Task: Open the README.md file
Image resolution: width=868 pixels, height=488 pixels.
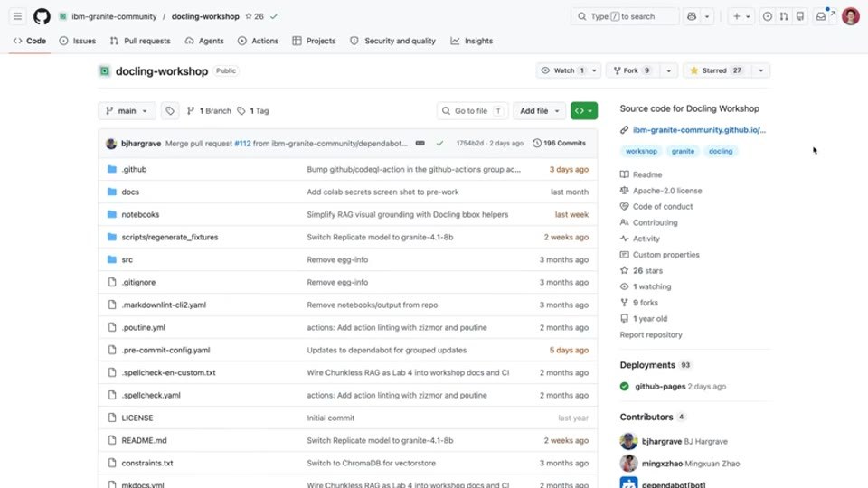Action: point(144,440)
